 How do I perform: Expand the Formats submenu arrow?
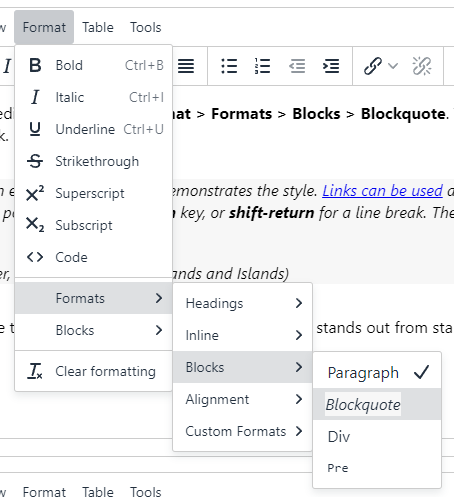[159, 298]
